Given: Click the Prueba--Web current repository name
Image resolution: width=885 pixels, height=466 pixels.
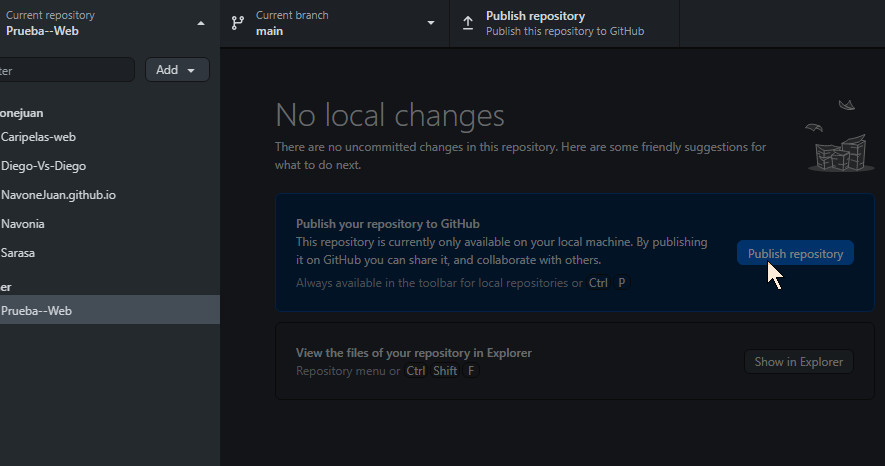Looking at the screenshot, I should [42, 31].
